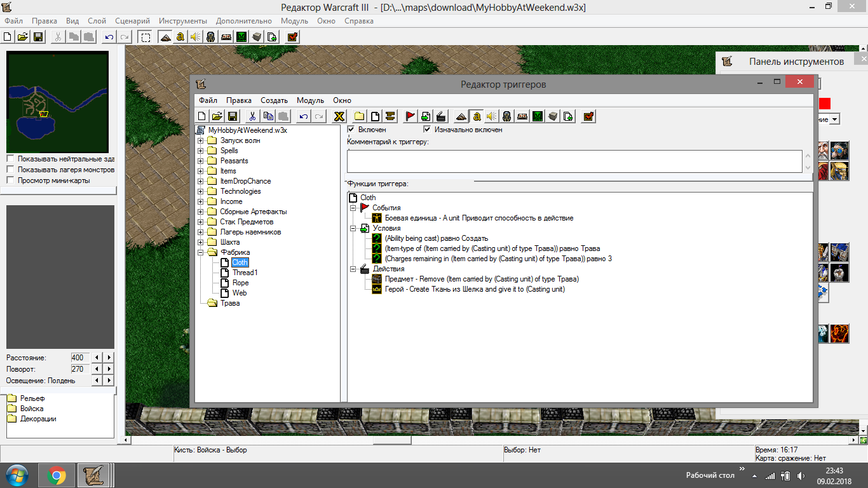868x488 pixels.
Task: Select action 'Герой - Create Ткань из Шелка'
Action: point(475,289)
